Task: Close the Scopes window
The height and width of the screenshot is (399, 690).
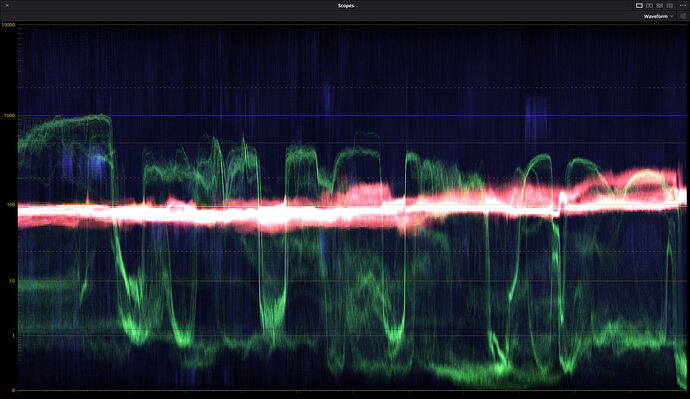Action: coord(7,5)
